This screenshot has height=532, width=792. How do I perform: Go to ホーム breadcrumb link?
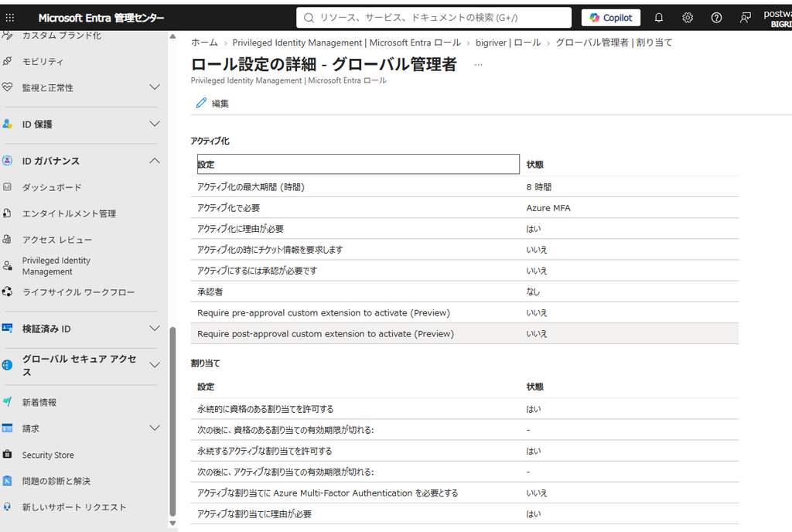pos(204,43)
